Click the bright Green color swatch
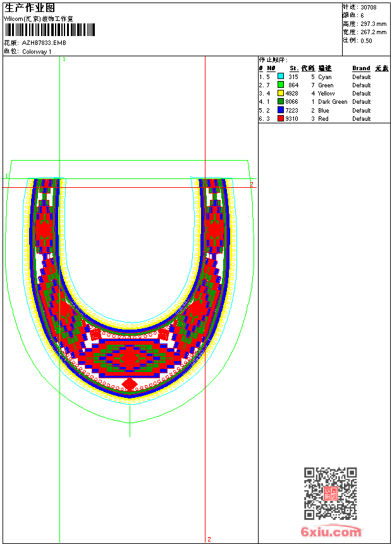The width and height of the screenshot is (392, 544). tap(281, 85)
